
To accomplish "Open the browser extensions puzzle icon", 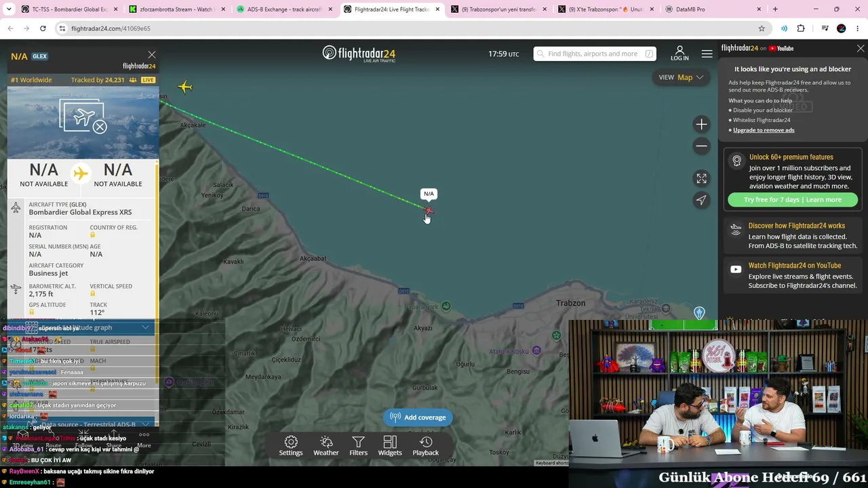I will (801, 28).
